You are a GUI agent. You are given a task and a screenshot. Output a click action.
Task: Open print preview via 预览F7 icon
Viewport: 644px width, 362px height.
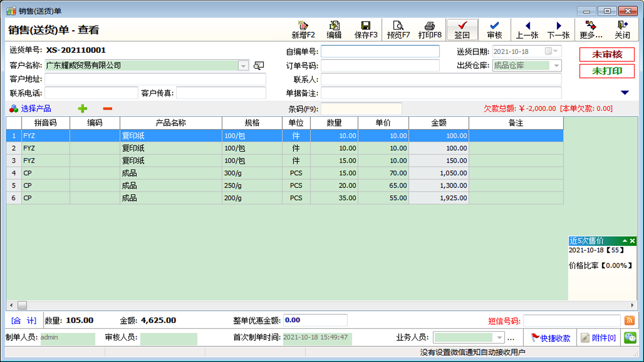point(397,29)
